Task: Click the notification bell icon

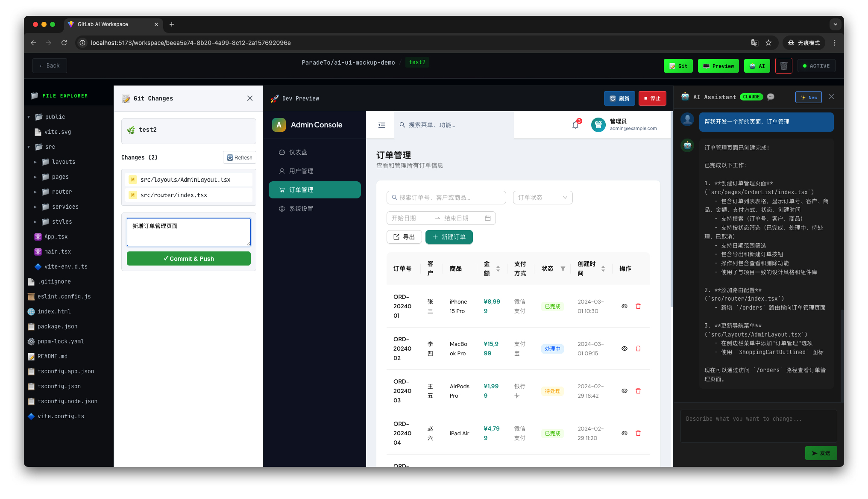Action: (575, 125)
